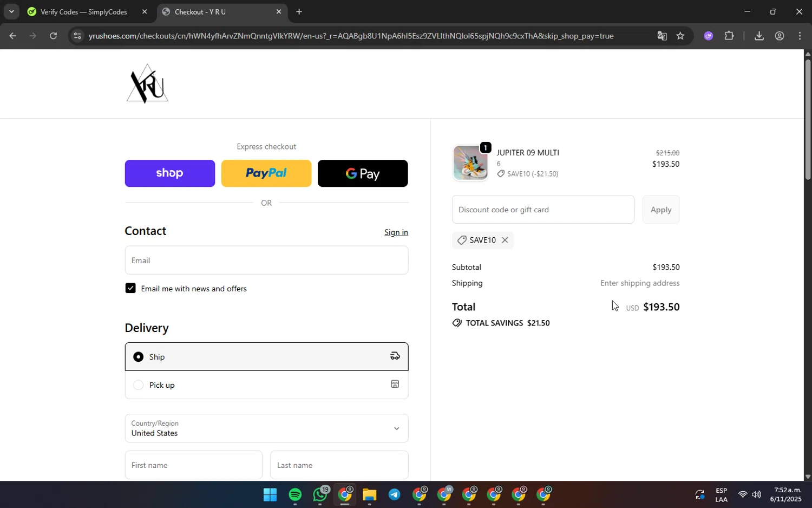Screen dimensions: 812x508
Task: Open Telegram from the taskbar
Action: (x=395, y=495)
